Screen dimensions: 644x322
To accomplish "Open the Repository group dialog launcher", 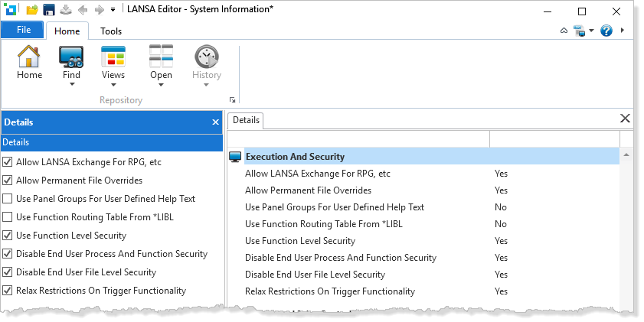I will tap(232, 100).
